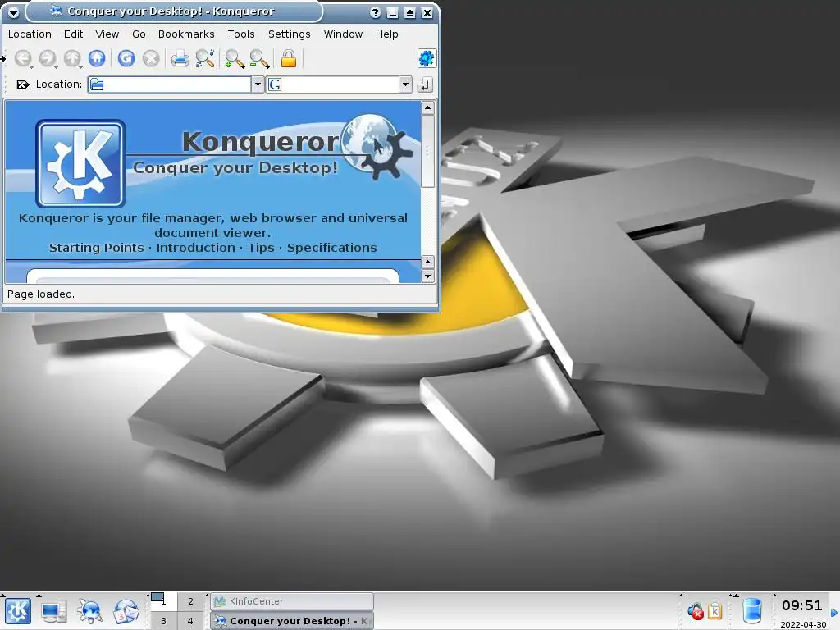Open the window menu icon in title bar
This screenshot has height=630, width=840.
(13, 12)
